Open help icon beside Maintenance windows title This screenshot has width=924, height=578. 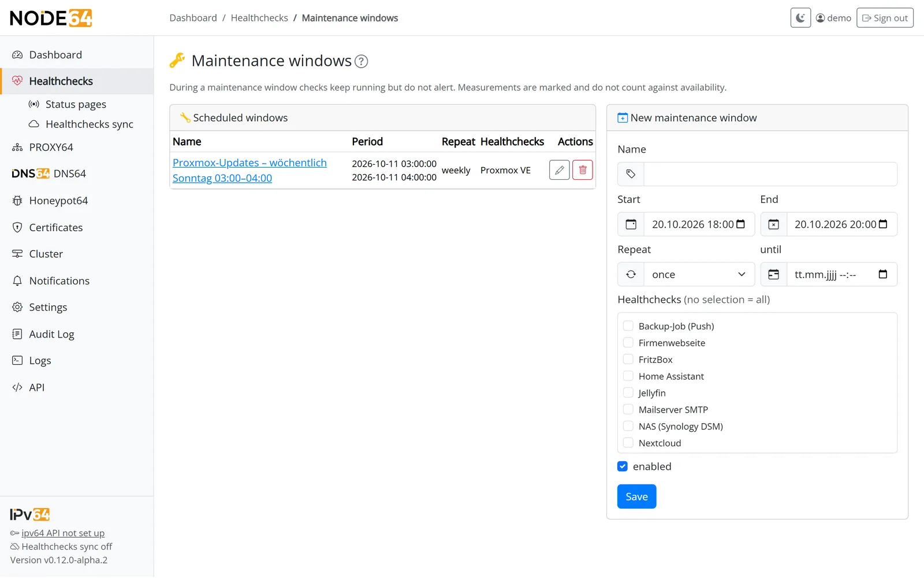[x=362, y=61]
